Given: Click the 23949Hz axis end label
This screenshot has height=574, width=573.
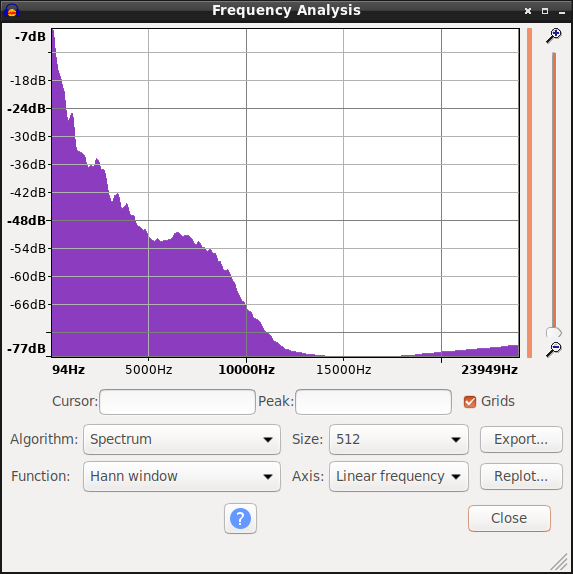Looking at the screenshot, I should coord(489,370).
